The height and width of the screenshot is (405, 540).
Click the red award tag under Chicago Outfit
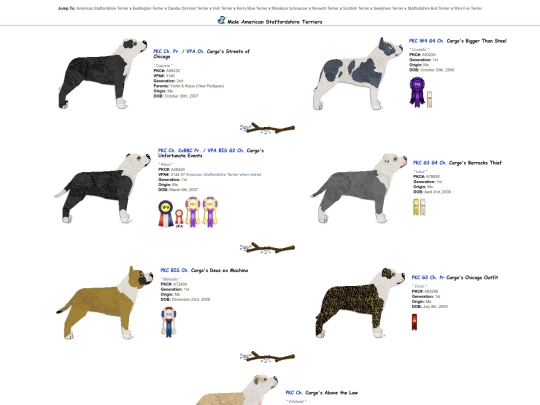click(x=414, y=322)
